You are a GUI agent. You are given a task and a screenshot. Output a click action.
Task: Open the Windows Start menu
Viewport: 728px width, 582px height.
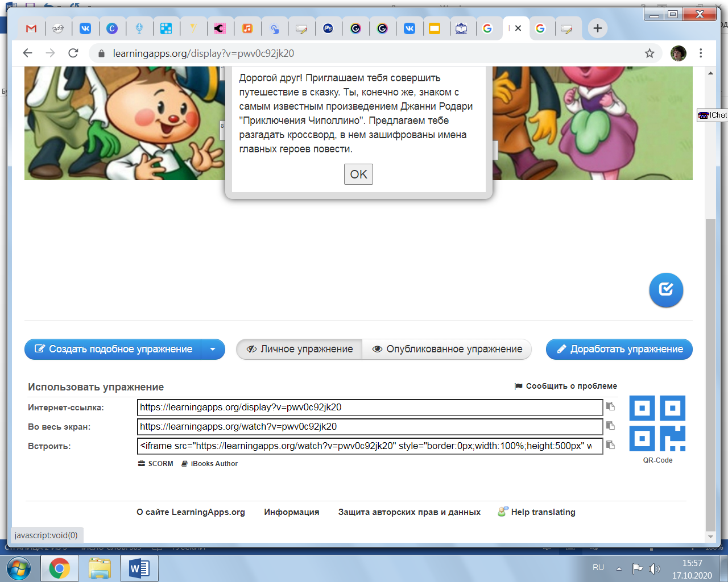point(19,568)
